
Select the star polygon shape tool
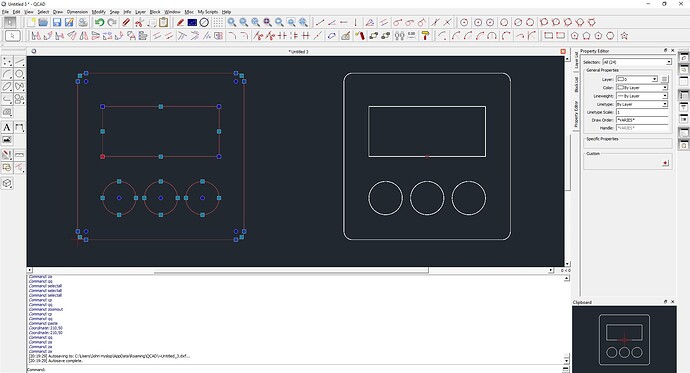[x=624, y=36]
